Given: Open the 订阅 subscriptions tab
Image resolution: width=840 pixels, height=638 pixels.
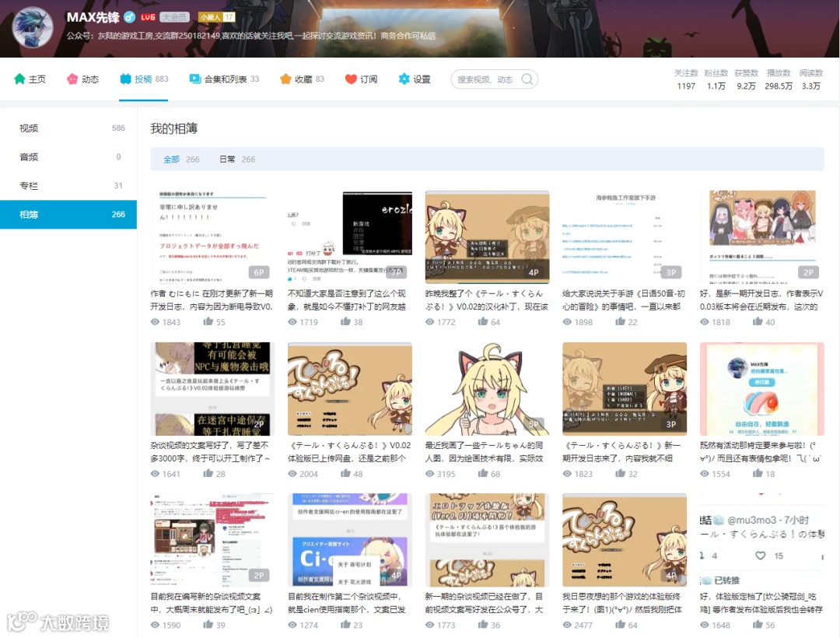Looking at the screenshot, I should tap(361, 79).
